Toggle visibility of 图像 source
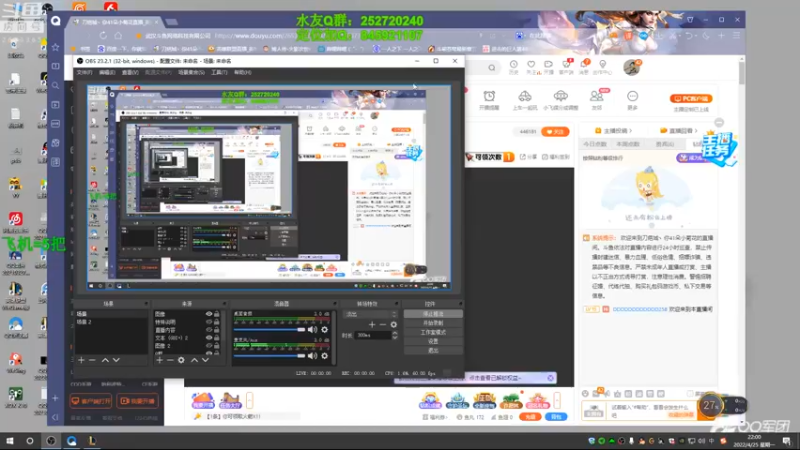800x450 pixels. point(209,314)
